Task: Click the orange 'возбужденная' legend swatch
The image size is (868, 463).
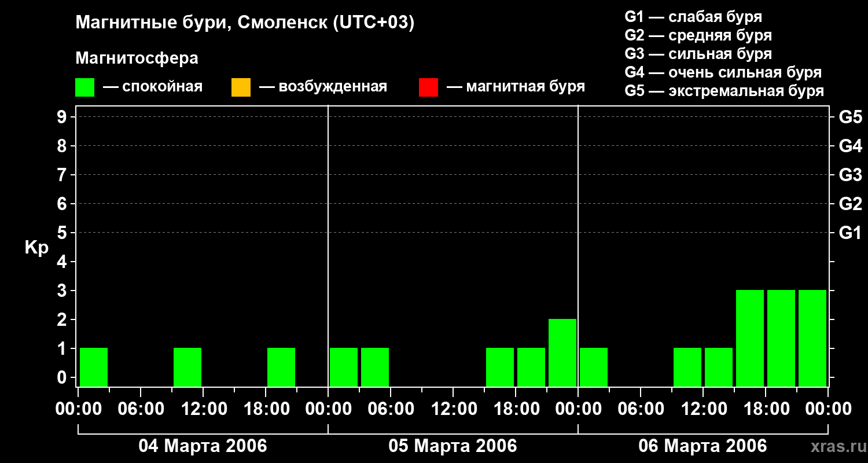Action: (241, 87)
